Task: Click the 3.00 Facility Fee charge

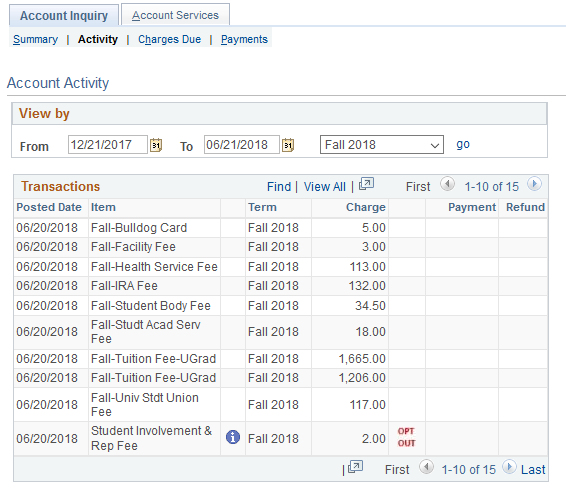Action: tap(374, 247)
